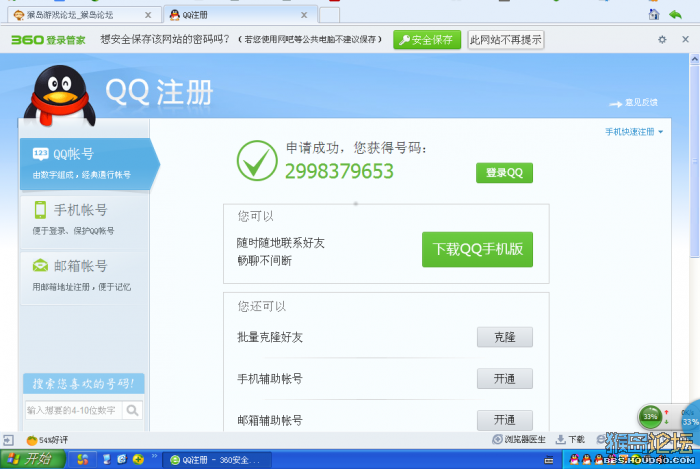Click the 批量克隆好友 label
Viewport: 700px width, 469px height.
pyautogui.click(x=270, y=337)
